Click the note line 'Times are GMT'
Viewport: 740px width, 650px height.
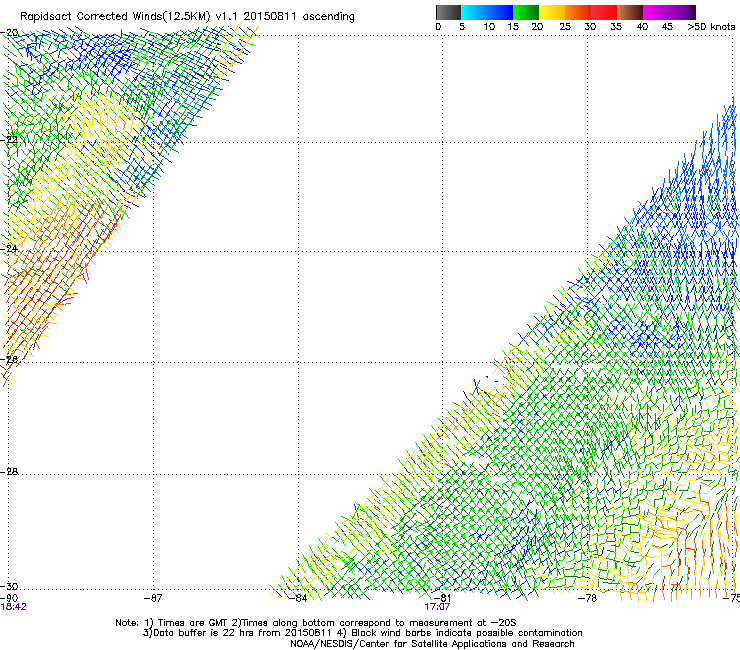(x=193, y=623)
